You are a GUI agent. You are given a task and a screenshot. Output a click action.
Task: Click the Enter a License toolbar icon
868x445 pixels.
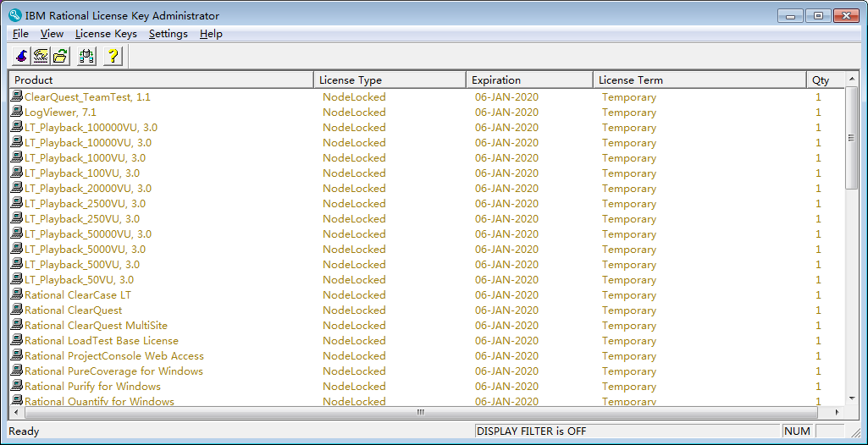[x=41, y=56]
